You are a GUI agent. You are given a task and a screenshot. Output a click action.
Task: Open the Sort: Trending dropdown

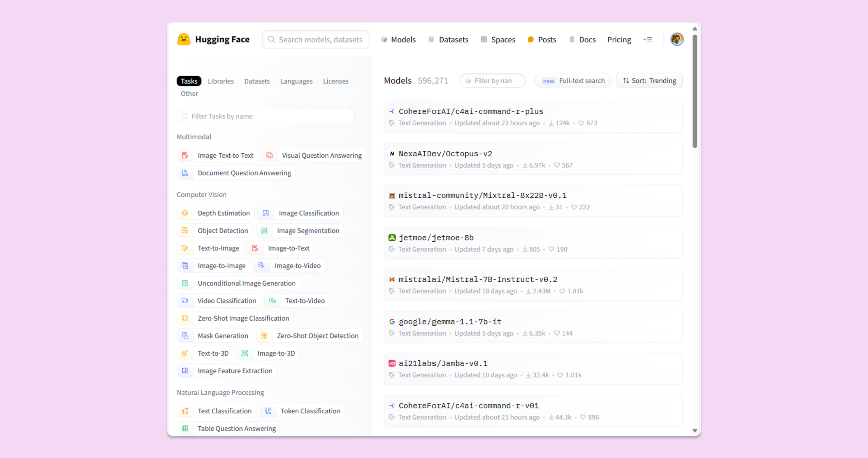[x=649, y=81]
